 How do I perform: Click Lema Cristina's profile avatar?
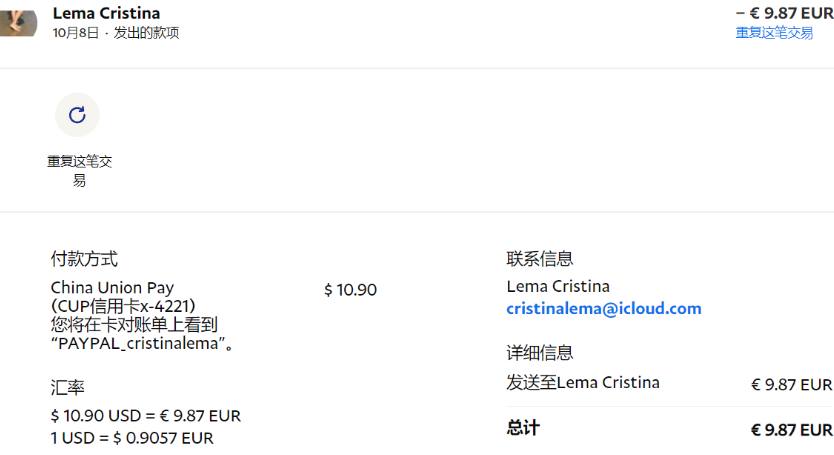[17, 21]
